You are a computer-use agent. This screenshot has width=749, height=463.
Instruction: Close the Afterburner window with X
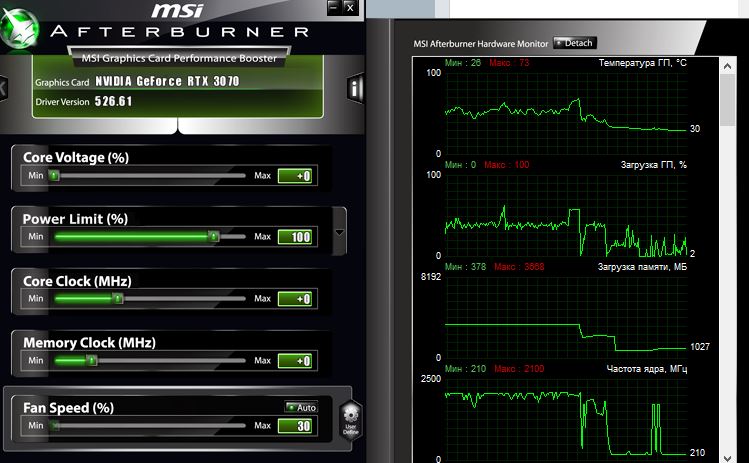(350, 7)
